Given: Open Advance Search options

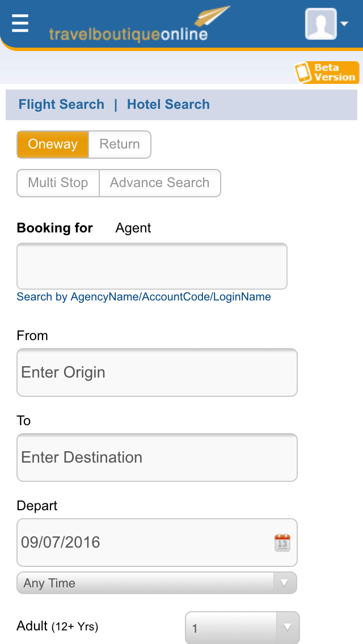Looking at the screenshot, I should click(160, 183).
